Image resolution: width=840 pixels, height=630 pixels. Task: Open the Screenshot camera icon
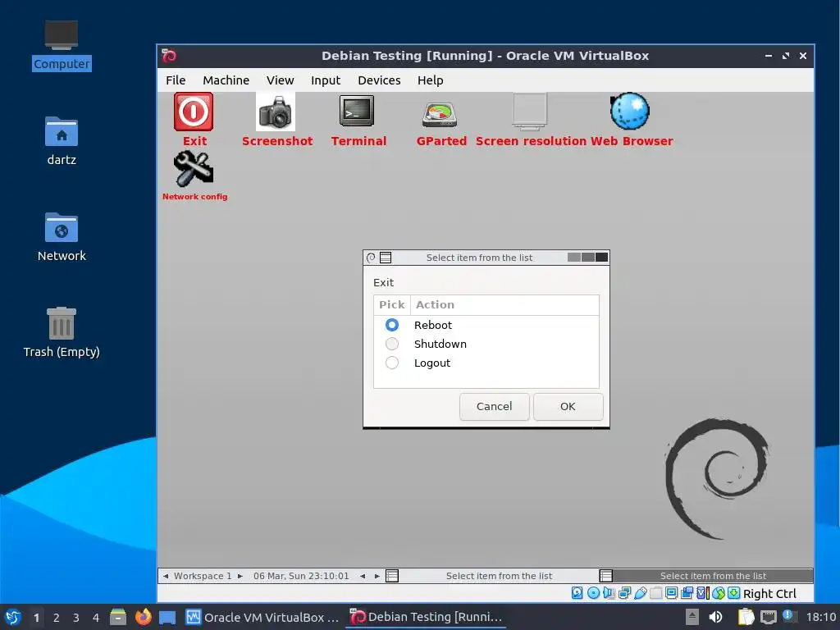point(276,112)
